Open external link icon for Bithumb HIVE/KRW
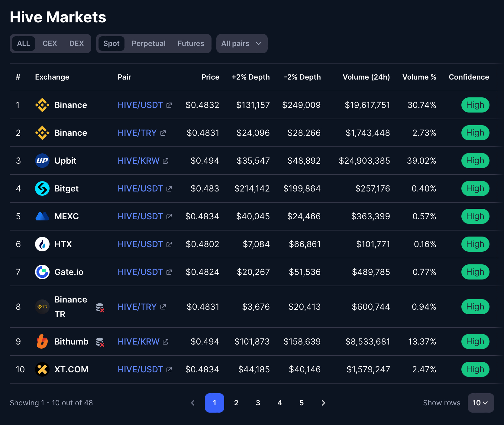Image resolution: width=504 pixels, height=425 pixels. 166,342
